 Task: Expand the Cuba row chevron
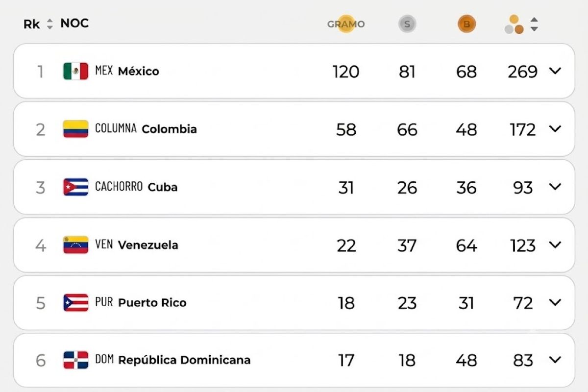pyautogui.click(x=555, y=187)
